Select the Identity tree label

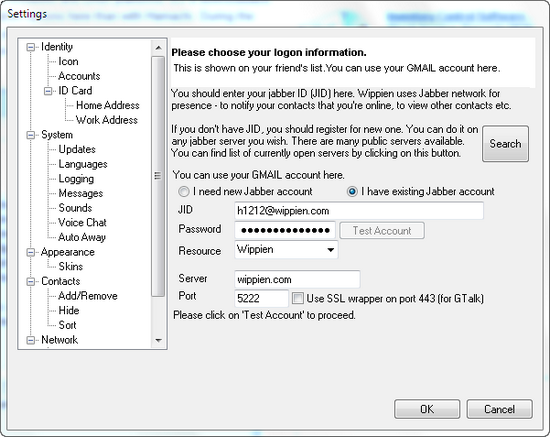tap(57, 47)
